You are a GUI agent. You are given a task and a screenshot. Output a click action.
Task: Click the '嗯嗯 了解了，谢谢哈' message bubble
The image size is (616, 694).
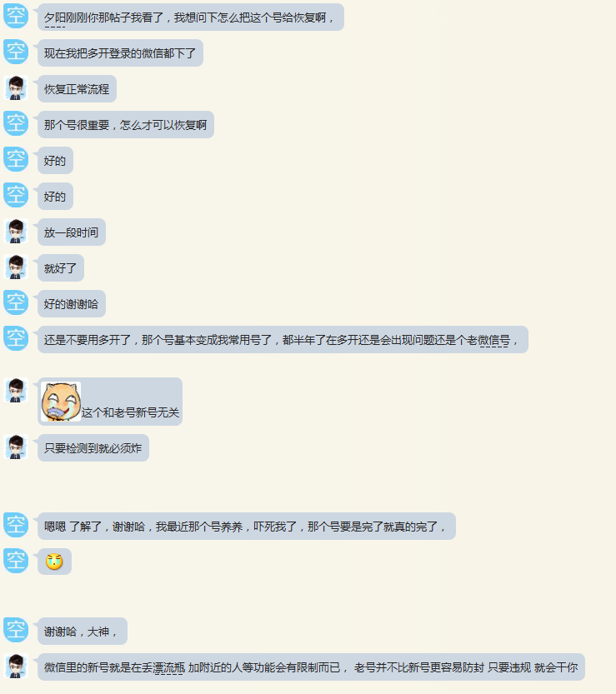[x=247, y=527]
